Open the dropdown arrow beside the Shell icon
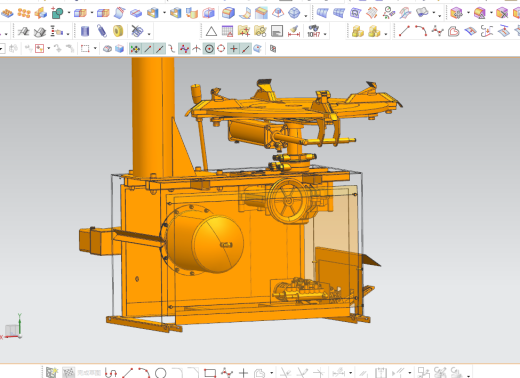The image size is (520, 378). 164,13
